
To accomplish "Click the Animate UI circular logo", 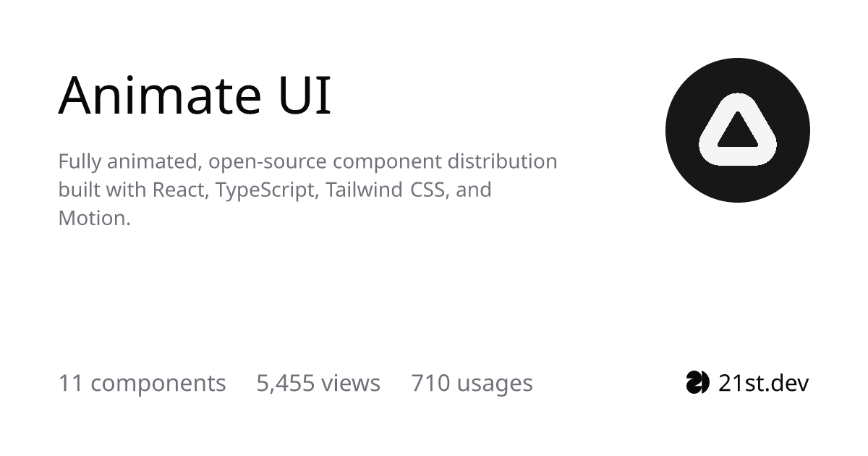I will 738,130.
